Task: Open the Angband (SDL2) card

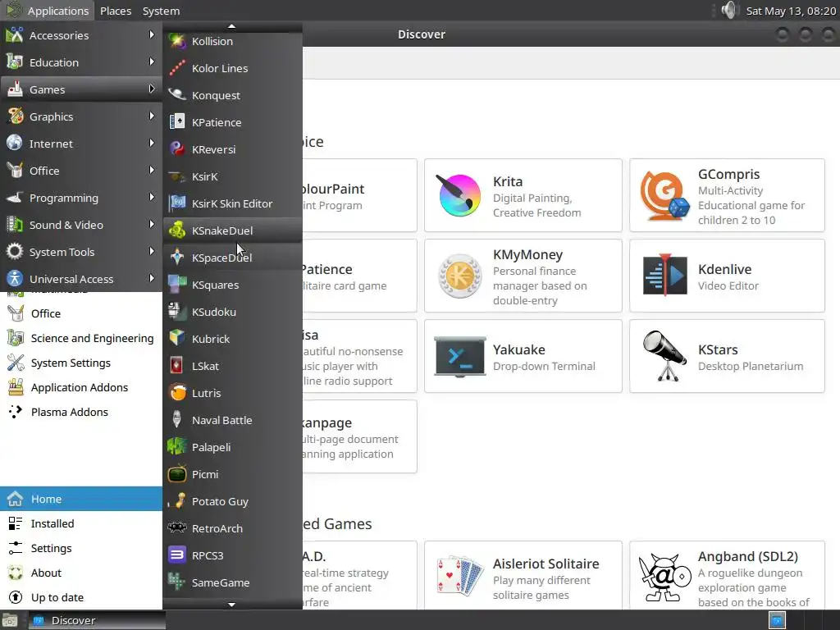Action: coord(727,575)
